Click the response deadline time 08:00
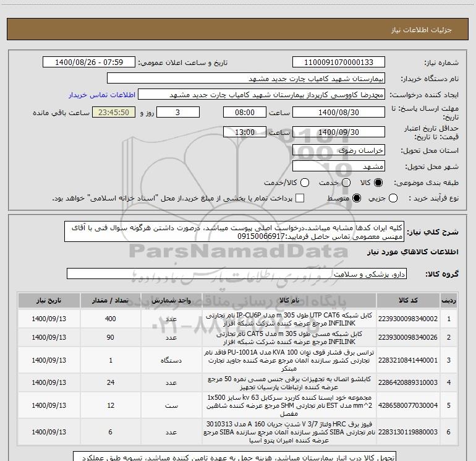The image size is (476, 461). tap(245, 112)
